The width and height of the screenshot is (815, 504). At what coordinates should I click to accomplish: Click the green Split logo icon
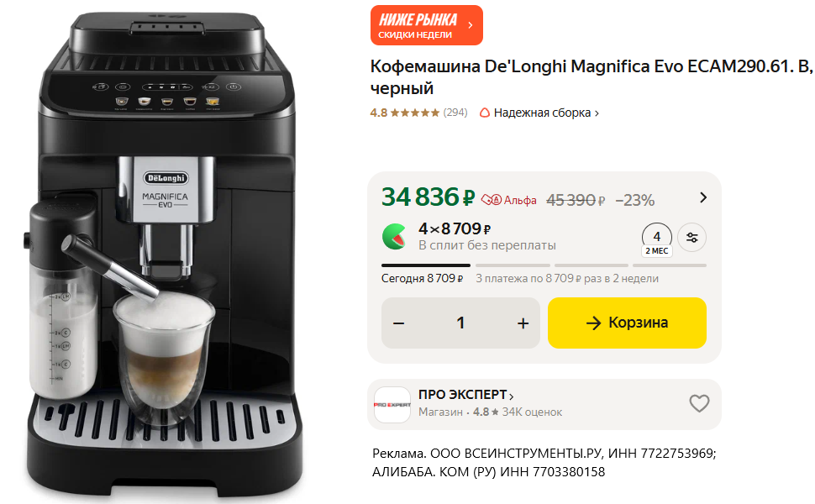coord(395,236)
